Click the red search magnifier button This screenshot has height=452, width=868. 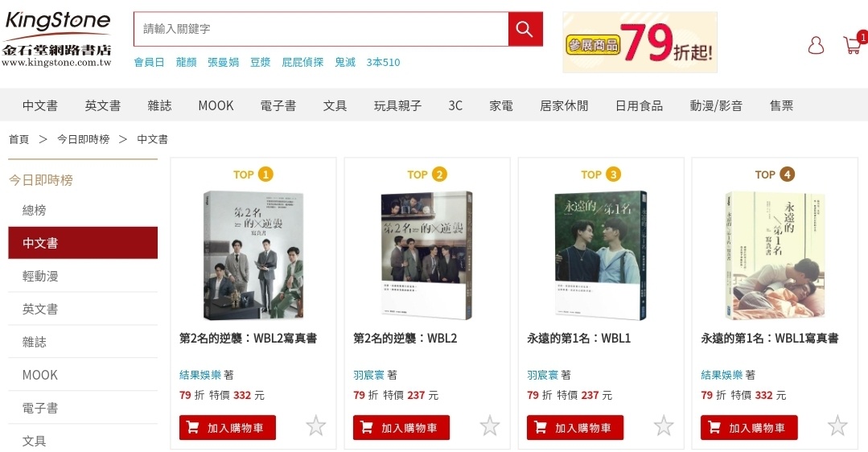(x=525, y=29)
